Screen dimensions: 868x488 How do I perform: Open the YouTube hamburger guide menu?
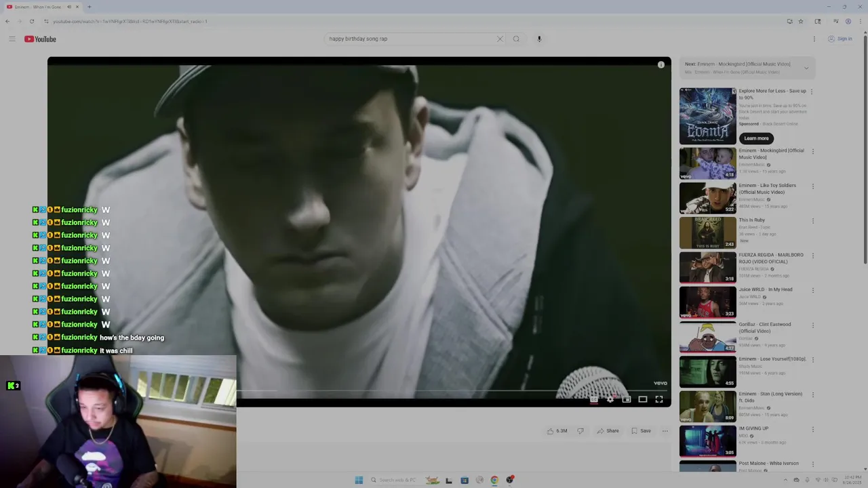coord(12,39)
